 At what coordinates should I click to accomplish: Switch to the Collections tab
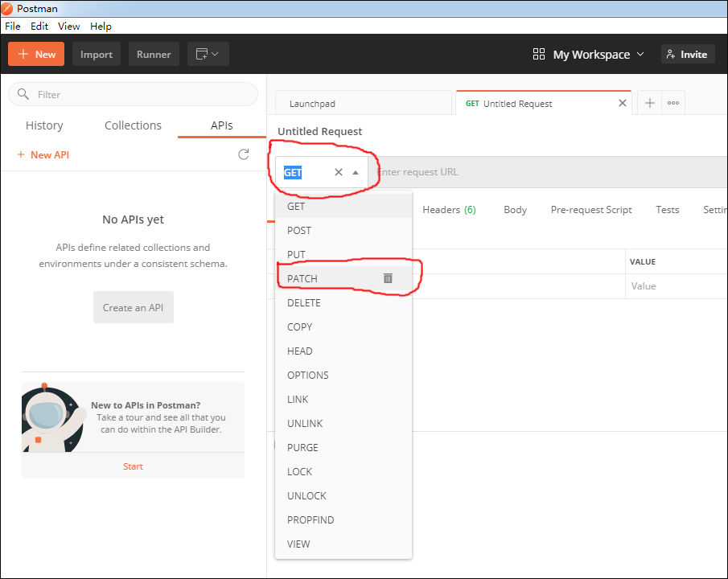(133, 125)
